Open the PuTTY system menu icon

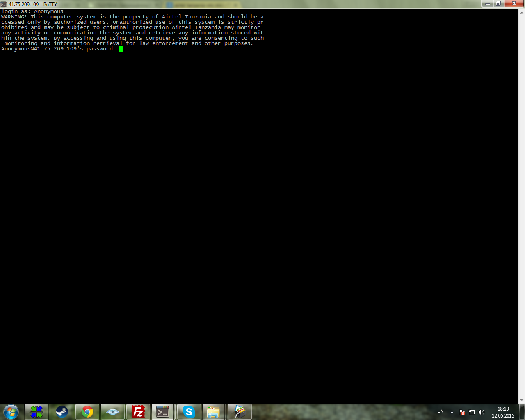4,4
